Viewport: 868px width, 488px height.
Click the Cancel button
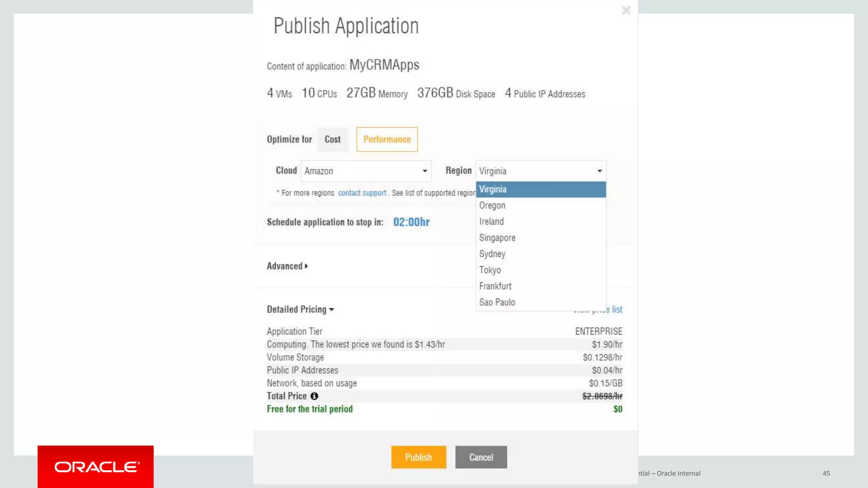click(x=481, y=457)
